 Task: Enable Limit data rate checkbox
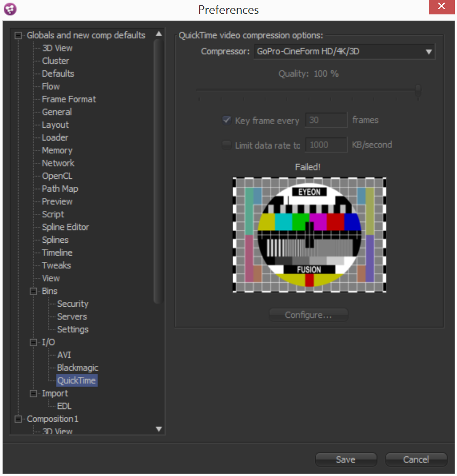(x=226, y=145)
